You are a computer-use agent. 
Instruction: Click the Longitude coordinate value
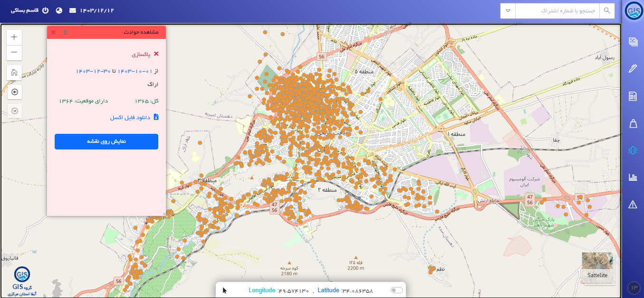(x=293, y=290)
